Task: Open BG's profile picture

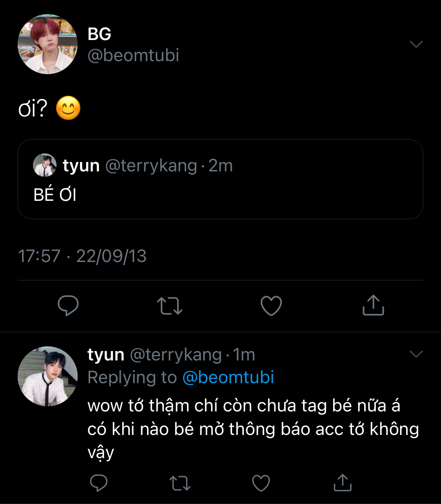Action: pyautogui.click(x=47, y=44)
